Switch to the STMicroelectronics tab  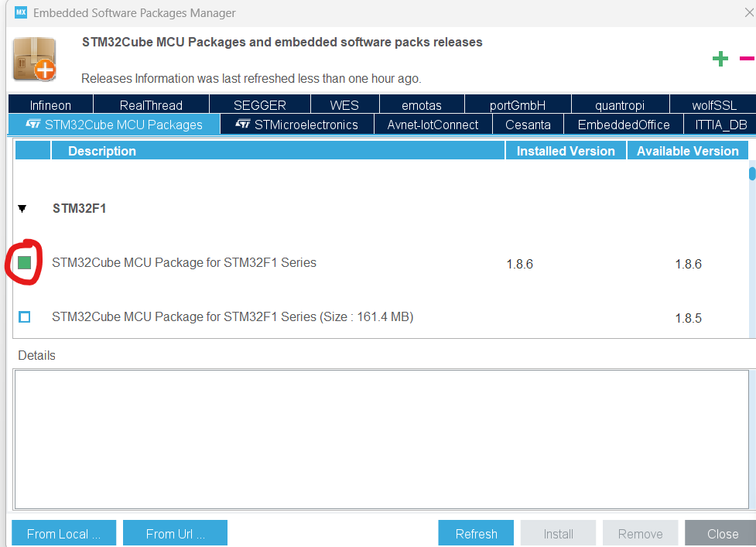(296, 125)
